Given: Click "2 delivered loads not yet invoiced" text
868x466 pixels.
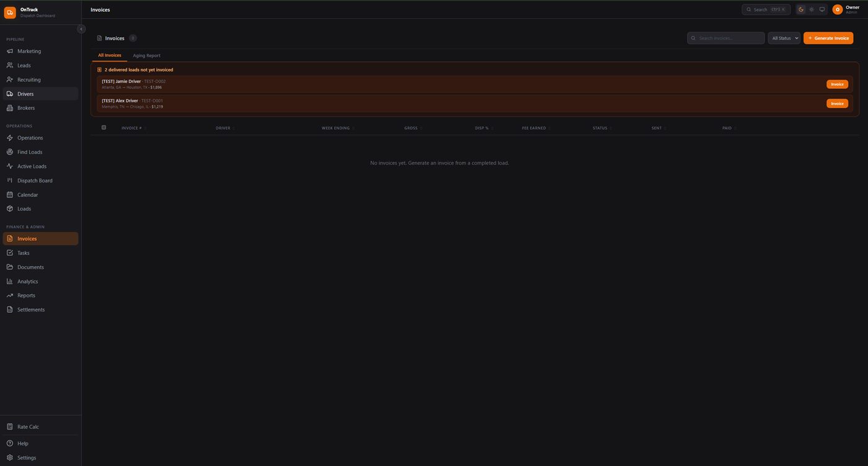Looking at the screenshot, I should coord(139,70).
